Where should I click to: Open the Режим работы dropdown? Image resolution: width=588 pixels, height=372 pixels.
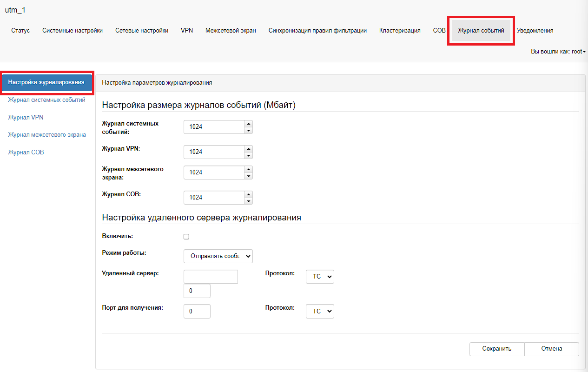point(218,256)
